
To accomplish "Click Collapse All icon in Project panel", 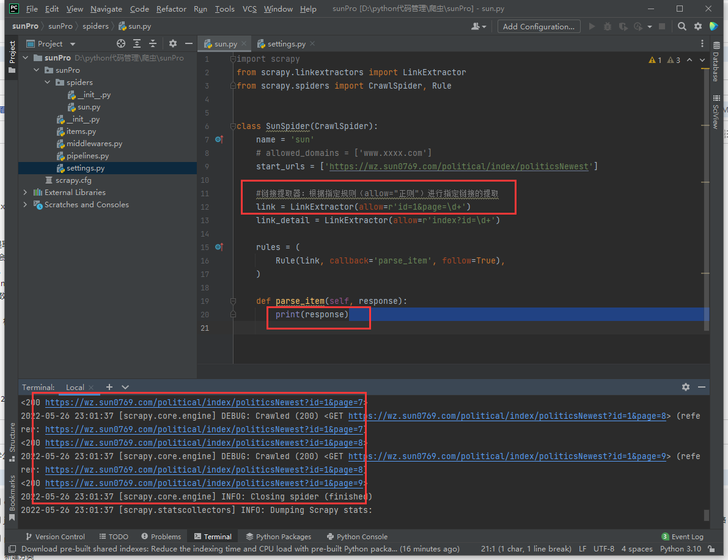I will tap(153, 43).
